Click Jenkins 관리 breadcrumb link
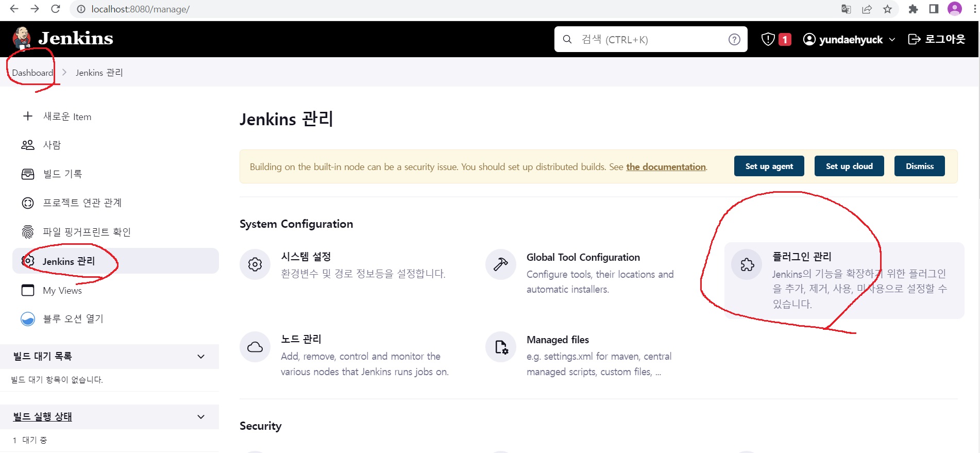This screenshot has height=453, width=980. (x=99, y=73)
